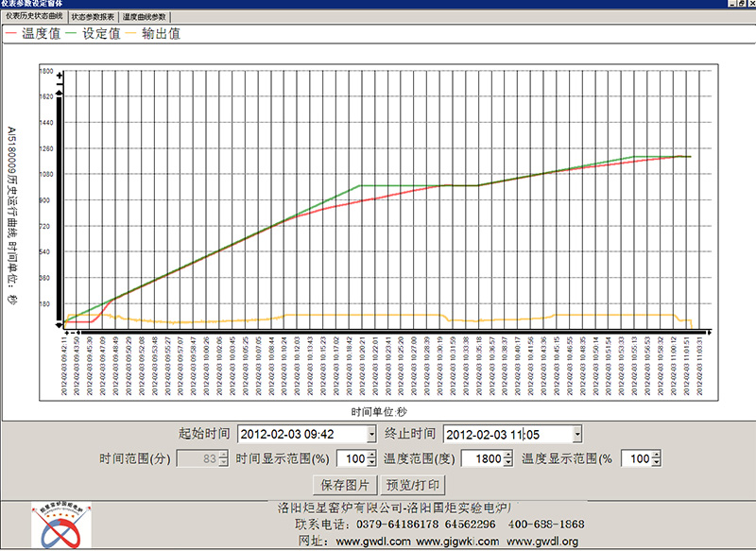Switch to the 状态参数报表 tab

point(93,16)
